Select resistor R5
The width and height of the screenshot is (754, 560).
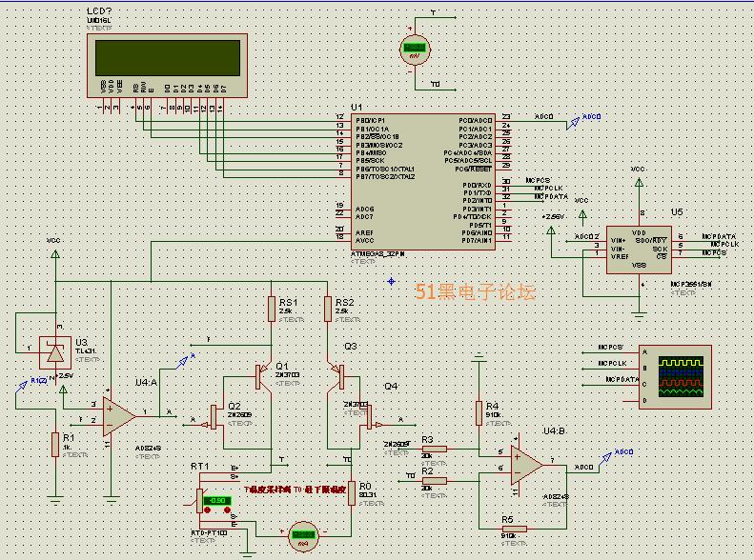[515, 529]
